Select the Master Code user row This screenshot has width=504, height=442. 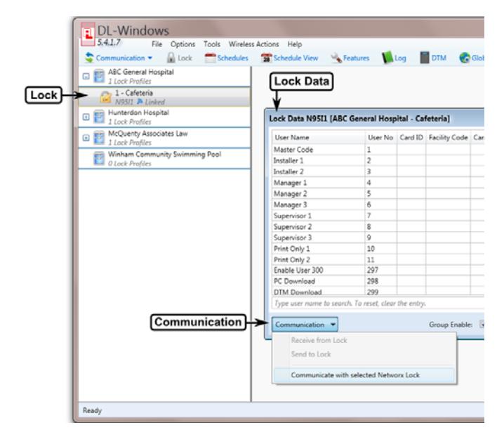click(378, 150)
